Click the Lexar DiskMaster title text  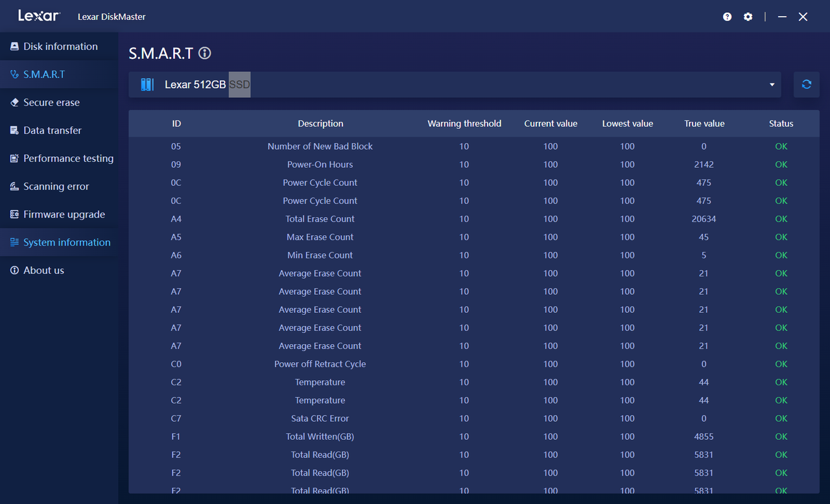pyautogui.click(x=112, y=17)
